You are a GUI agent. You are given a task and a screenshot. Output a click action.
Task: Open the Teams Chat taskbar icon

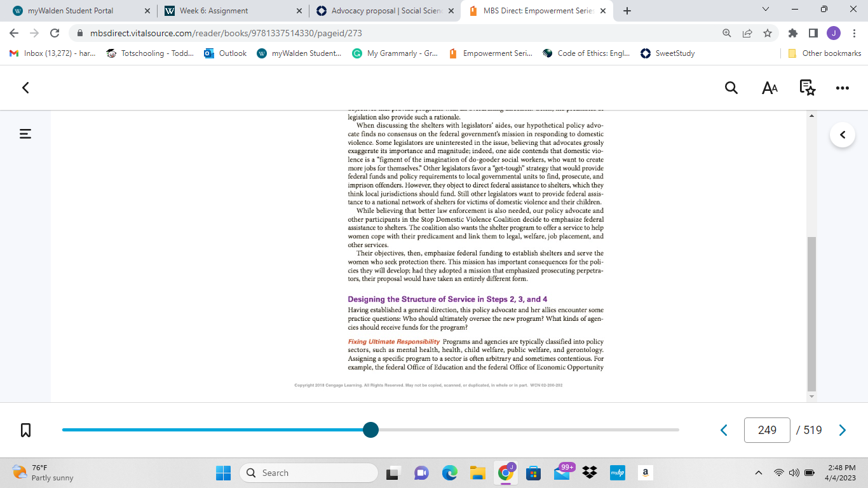[422, 473]
